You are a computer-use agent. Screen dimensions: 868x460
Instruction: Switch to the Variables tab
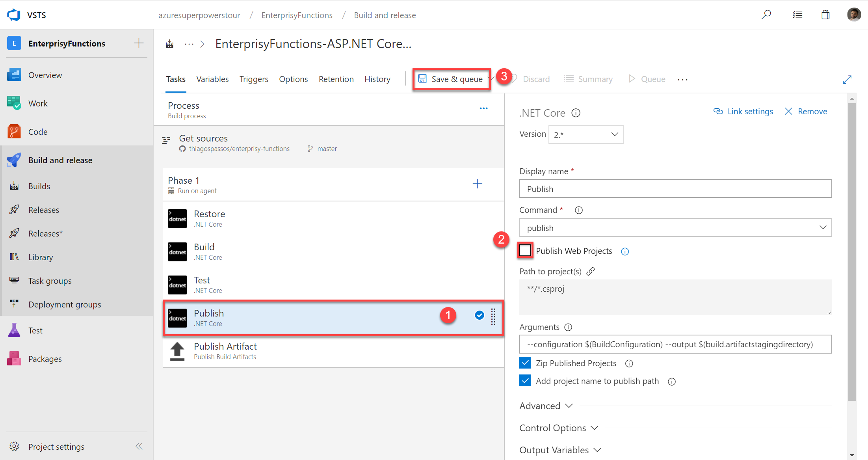[x=212, y=79]
